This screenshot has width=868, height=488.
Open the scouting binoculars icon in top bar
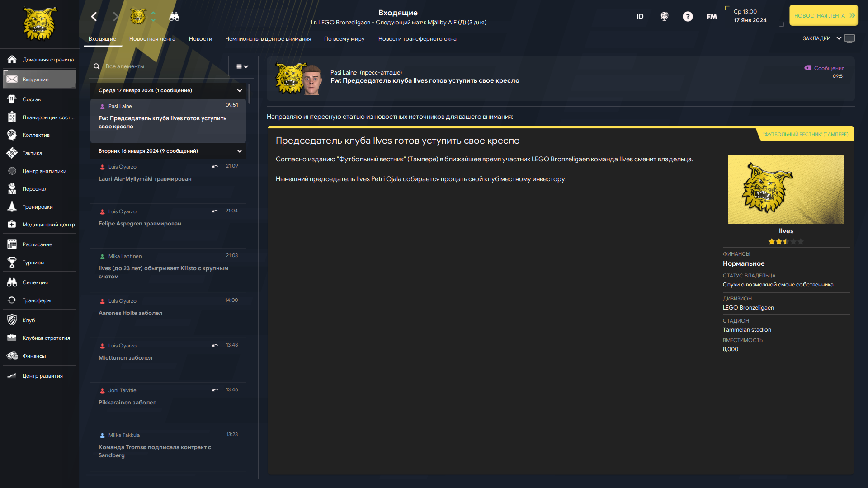(x=174, y=17)
